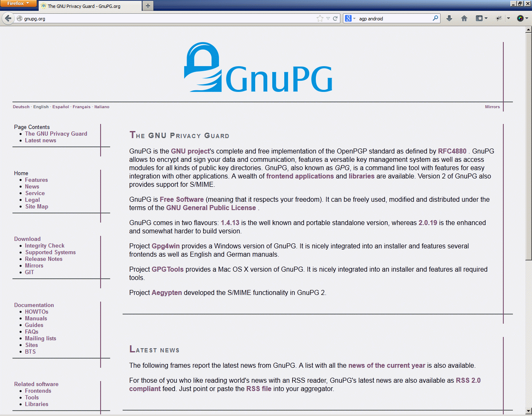Expand the bug add-on dropdown arrow
Screen dimensions: 532x416
(x=508, y=18)
